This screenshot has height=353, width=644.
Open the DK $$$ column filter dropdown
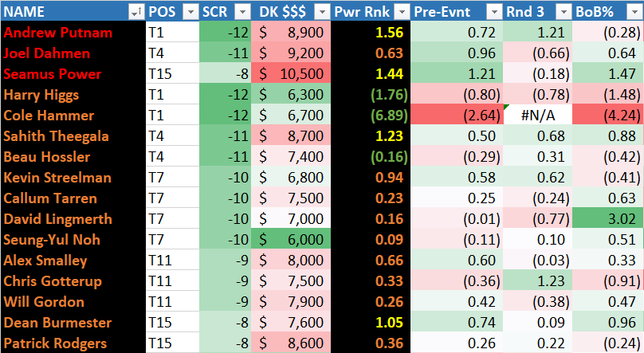coord(323,12)
